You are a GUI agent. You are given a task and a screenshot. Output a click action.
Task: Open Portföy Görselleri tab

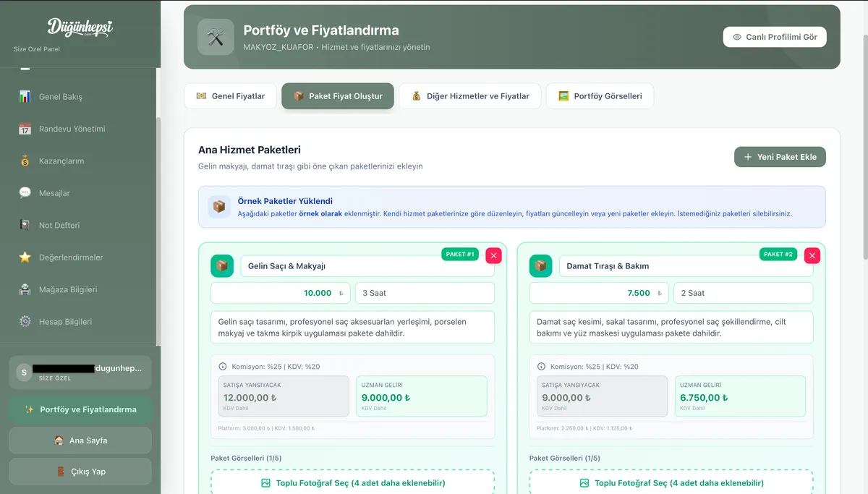pyautogui.click(x=600, y=96)
